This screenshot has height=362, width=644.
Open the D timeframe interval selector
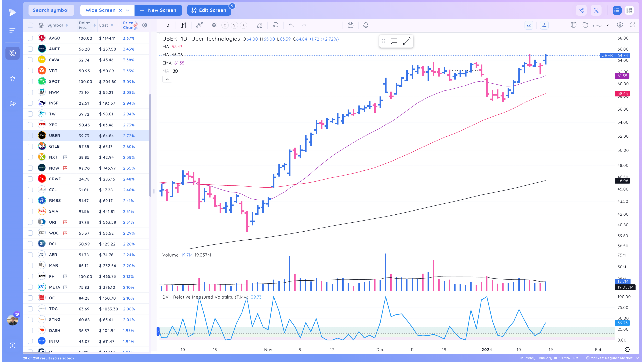pyautogui.click(x=168, y=25)
